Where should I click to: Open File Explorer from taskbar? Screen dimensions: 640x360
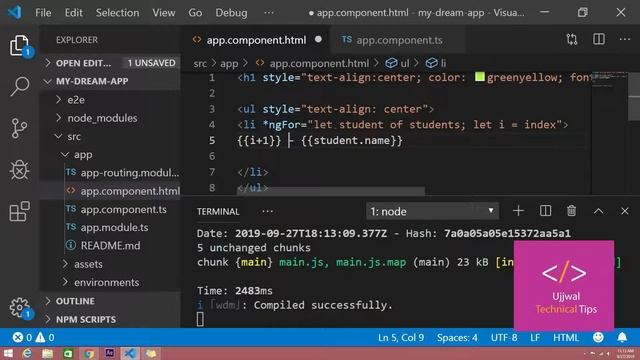pos(48,353)
